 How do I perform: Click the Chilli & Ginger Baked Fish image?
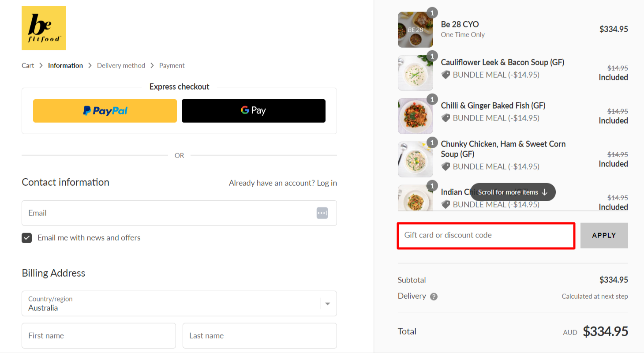point(415,116)
